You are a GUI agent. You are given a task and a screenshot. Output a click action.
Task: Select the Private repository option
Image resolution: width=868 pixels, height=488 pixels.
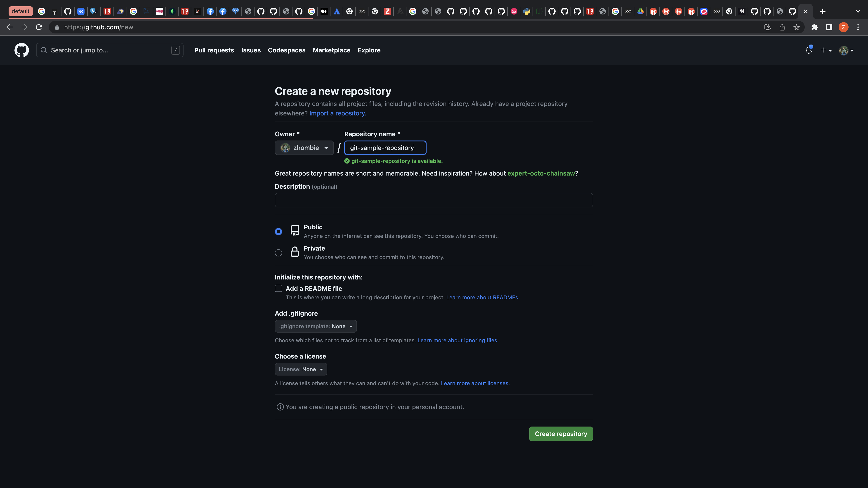(278, 253)
